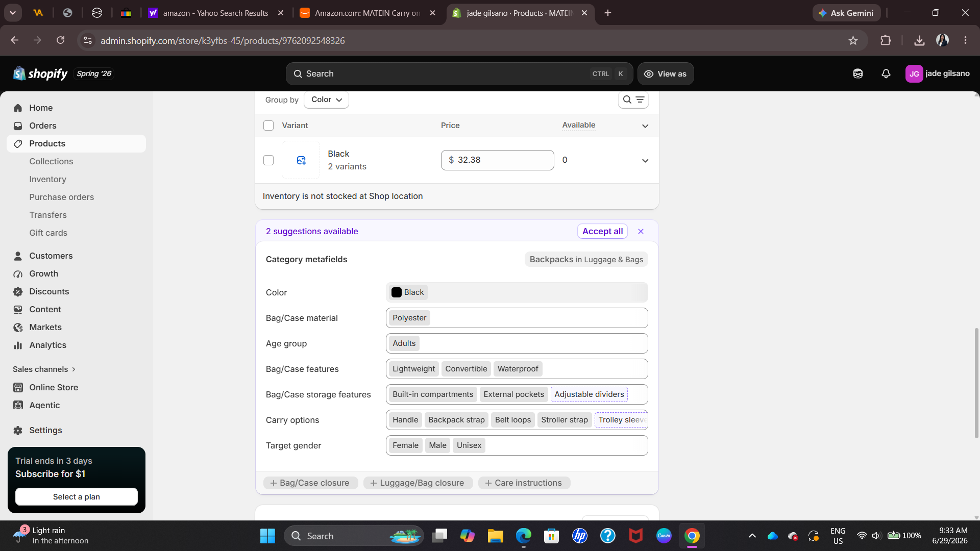Edit the Black variant price field
This screenshot has width=980, height=551.
498,160
